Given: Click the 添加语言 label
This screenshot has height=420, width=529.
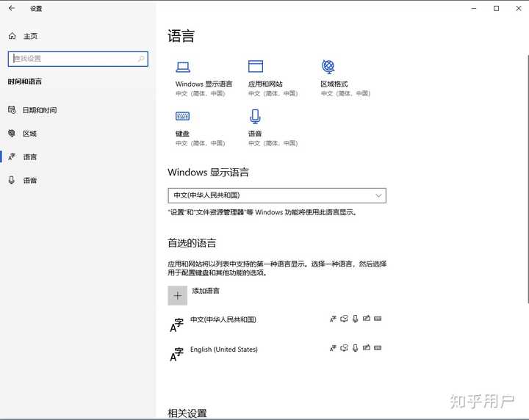Looking at the screenshot, I should point(206,291).
